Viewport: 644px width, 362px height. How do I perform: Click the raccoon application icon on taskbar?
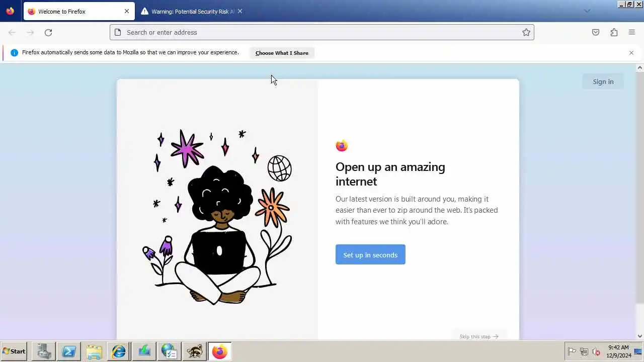(x=194, y=351)
